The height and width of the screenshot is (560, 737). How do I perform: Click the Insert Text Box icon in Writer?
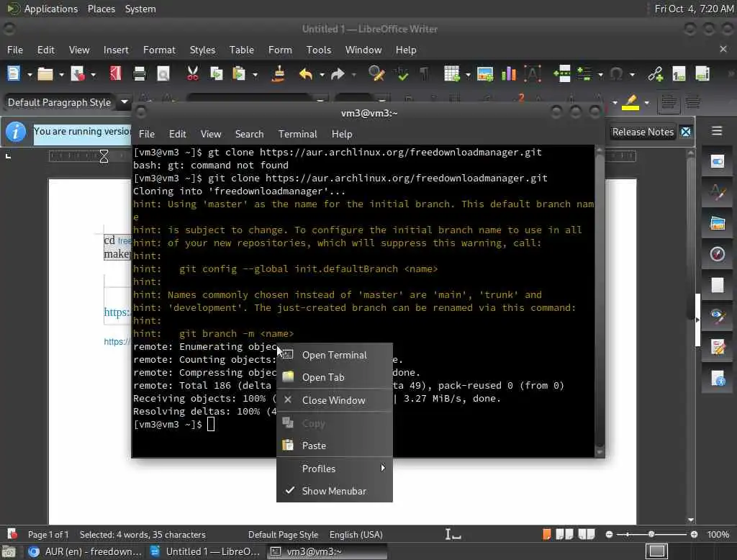[533, 74]
